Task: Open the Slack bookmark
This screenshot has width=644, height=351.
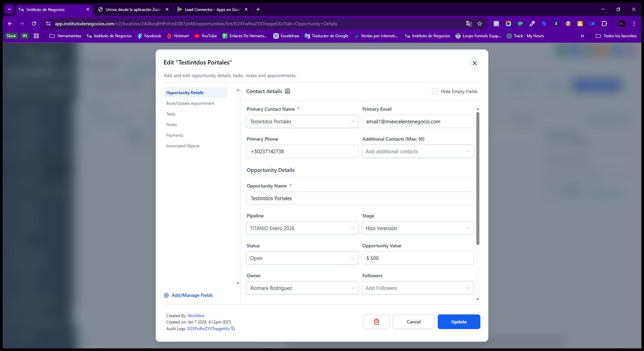Action: tap(11, 36)
